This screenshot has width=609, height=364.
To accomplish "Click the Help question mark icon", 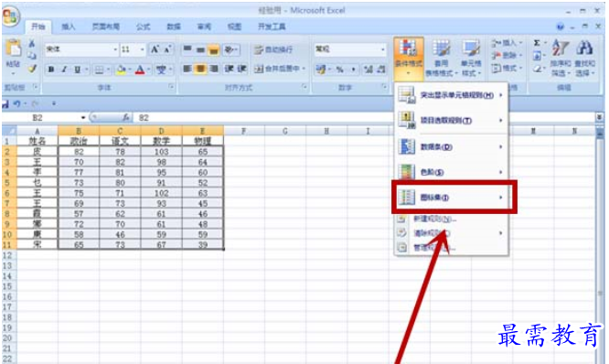I will [560, 27].
